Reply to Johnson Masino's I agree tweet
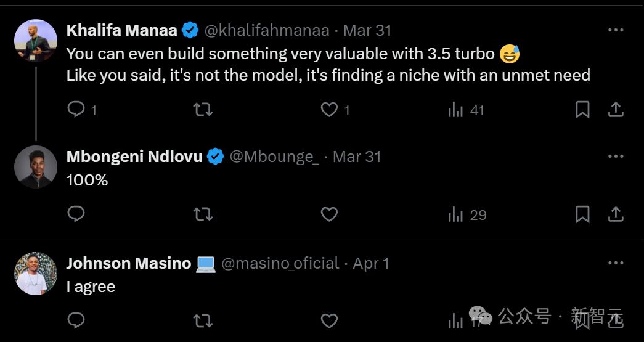 [x=76, y=320]
